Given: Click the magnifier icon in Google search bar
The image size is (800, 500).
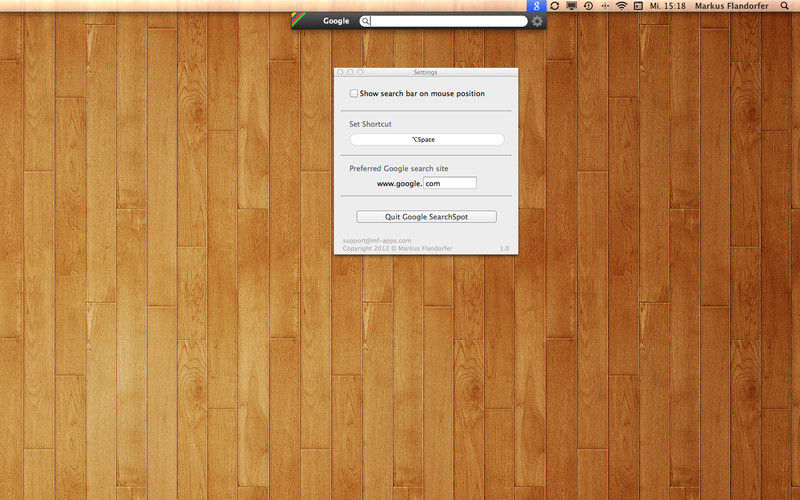Looking at the screenshot, I should pos(365,21).
